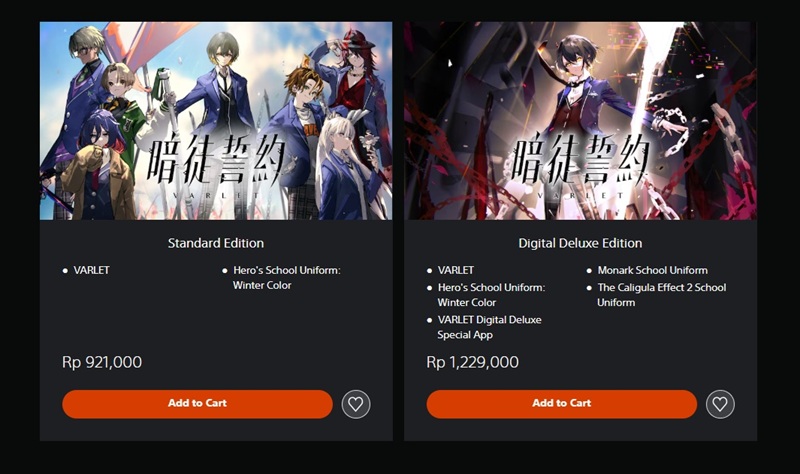800x474 pixels.
Task: Add Standard Edition to wishlist via heart icon
Action: coord(356,404)
